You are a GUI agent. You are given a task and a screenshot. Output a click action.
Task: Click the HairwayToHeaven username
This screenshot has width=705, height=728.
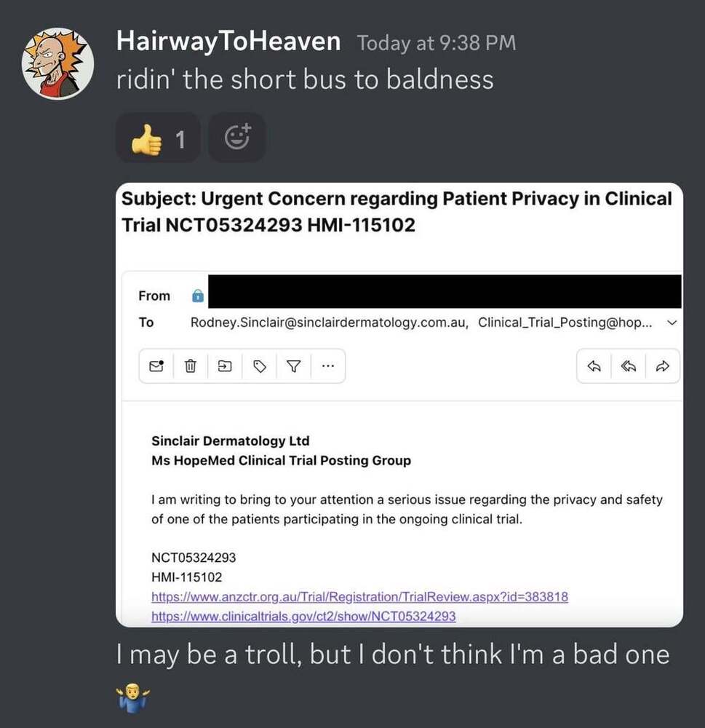point(228,41)
